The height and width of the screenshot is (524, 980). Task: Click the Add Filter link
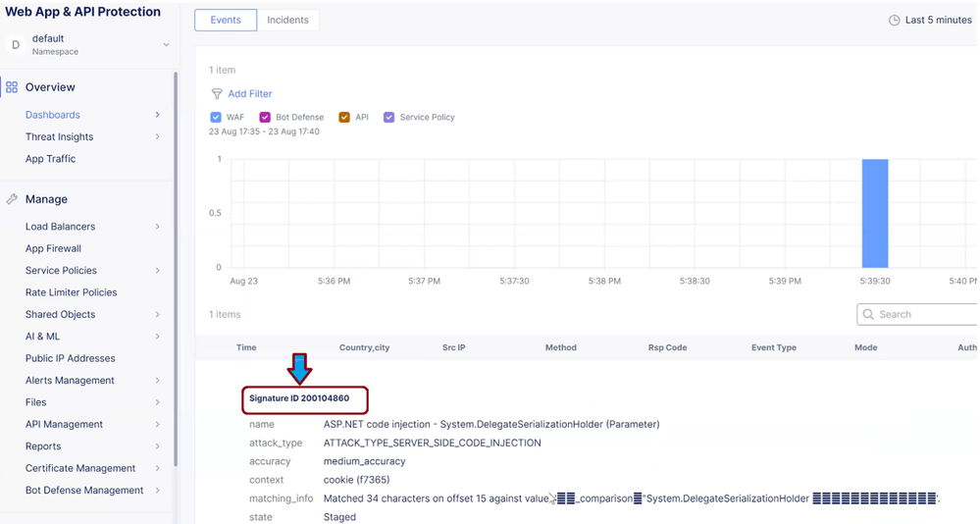tap(249, 94)
